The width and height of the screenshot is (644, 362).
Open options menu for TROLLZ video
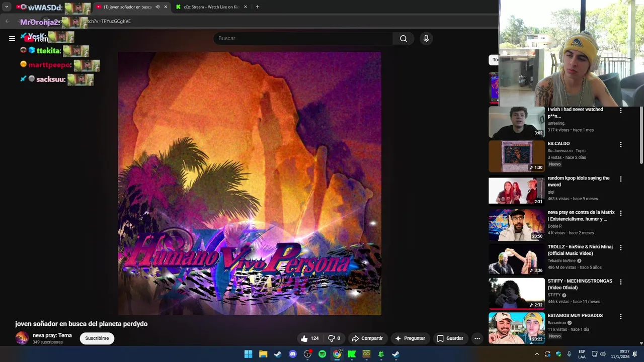coord(620,248)
